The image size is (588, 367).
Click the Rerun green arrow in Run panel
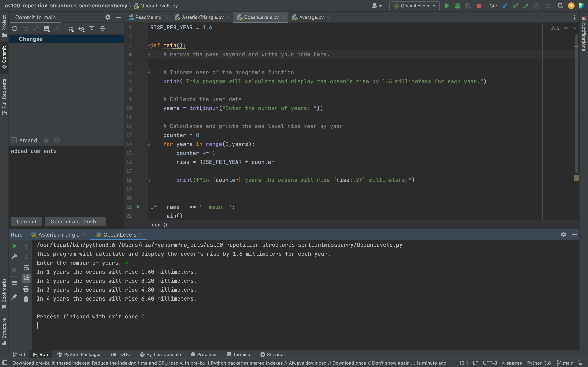click(x=14, y=246)
